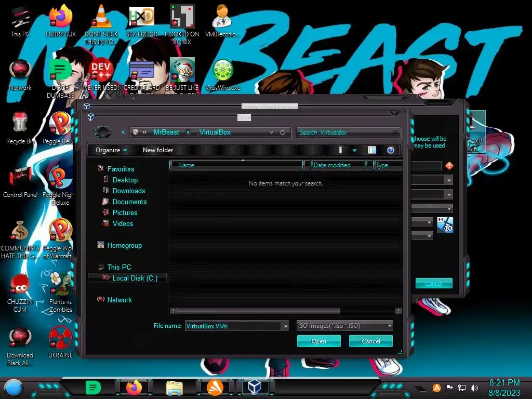
Task: Open the Network desktop icon
Action: point(20,75)
